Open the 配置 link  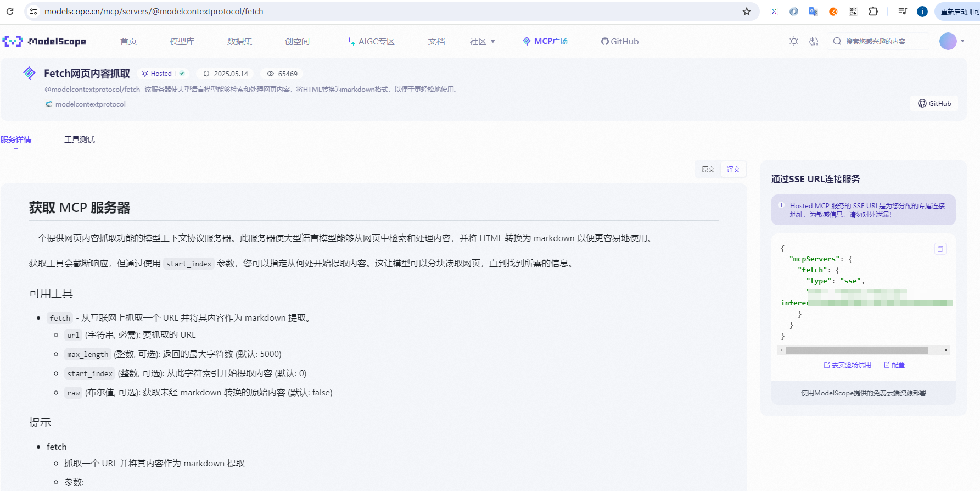pos(894,365)
